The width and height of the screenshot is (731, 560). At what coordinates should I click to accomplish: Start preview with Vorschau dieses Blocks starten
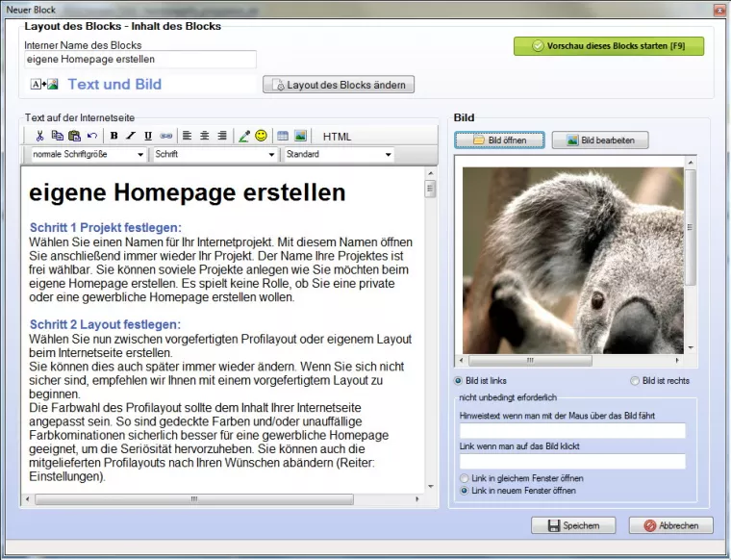(609, 46)
